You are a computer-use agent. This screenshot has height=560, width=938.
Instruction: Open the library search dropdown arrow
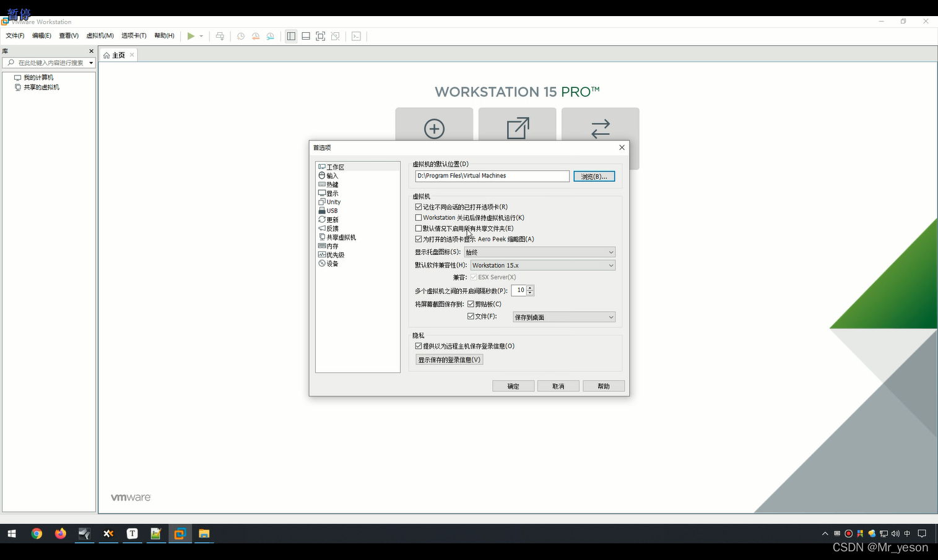pyautogui.click(x=91, y=62)
